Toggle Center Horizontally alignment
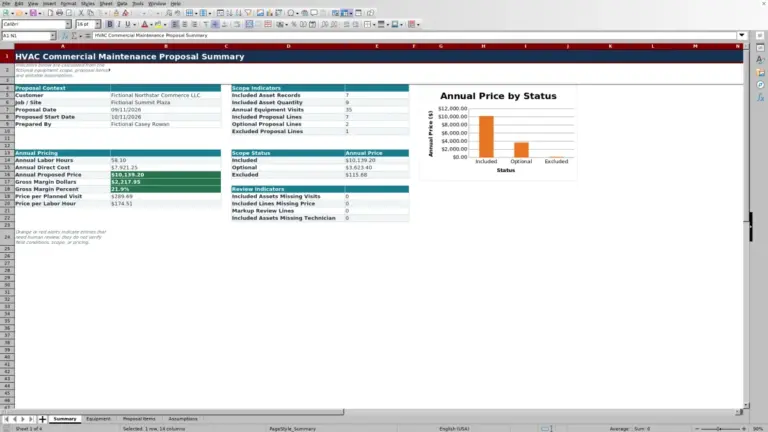This screenshot has height=432, width=768. (x=185, y=24)
